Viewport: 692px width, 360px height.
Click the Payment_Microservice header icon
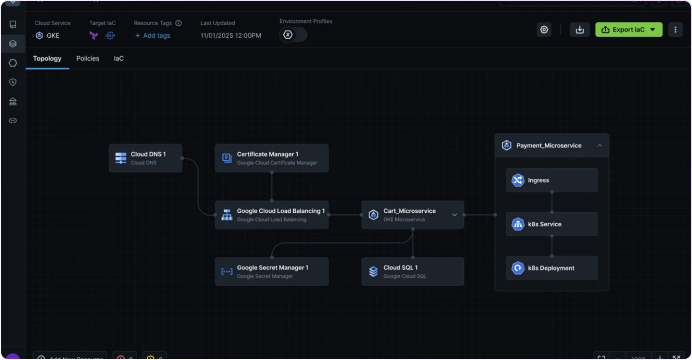[507, 145]
